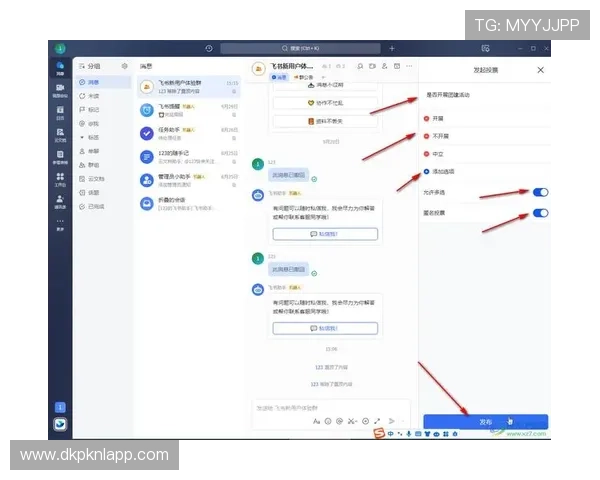Screen dimensions: 600x480
Task: Click the send arrow icon in composer
Action: 391,421
